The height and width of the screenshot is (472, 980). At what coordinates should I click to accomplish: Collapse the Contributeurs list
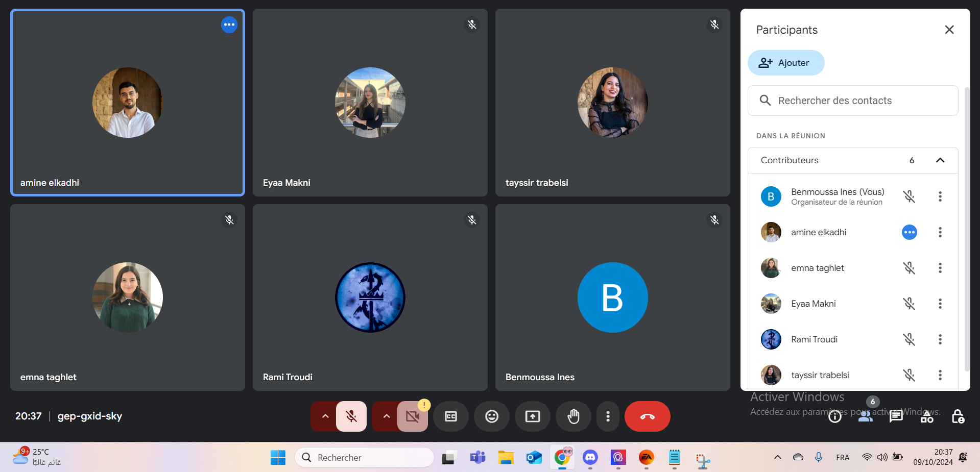(x=940, y=160)
